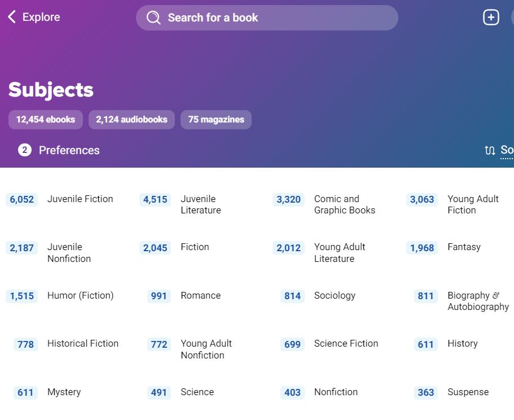This screenshot has width=514, height=420.
Task: Open Preferences with the 2 badge
Action: pyautogui.click(x=25, y=150)
